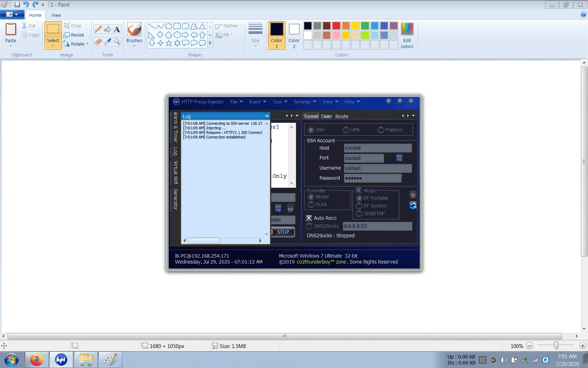Open the line Size dropdown

[x=255, y=35]
